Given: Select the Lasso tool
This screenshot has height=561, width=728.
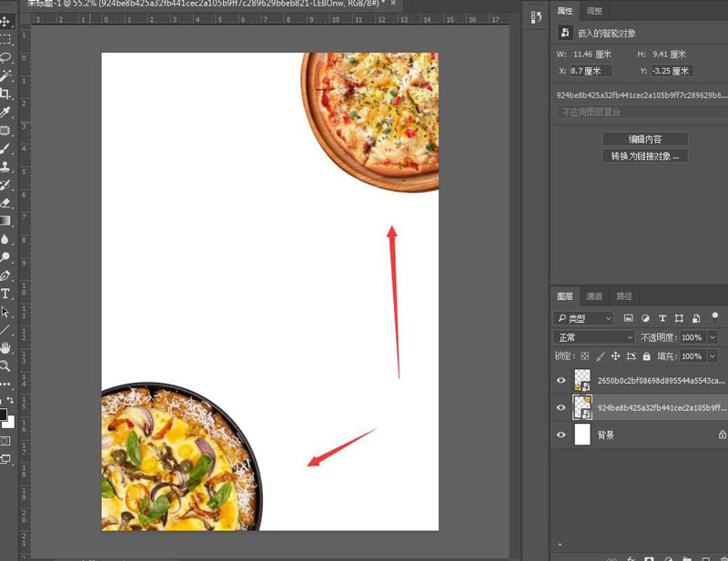Looking at the screenshot, I should click(x=5, y=57).
